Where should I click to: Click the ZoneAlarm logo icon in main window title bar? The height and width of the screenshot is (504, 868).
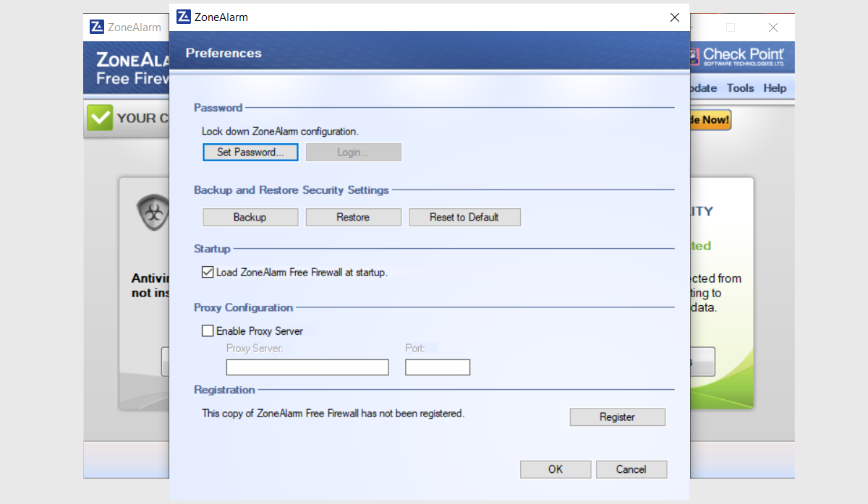pyautogui.click(x=97, y=27)
